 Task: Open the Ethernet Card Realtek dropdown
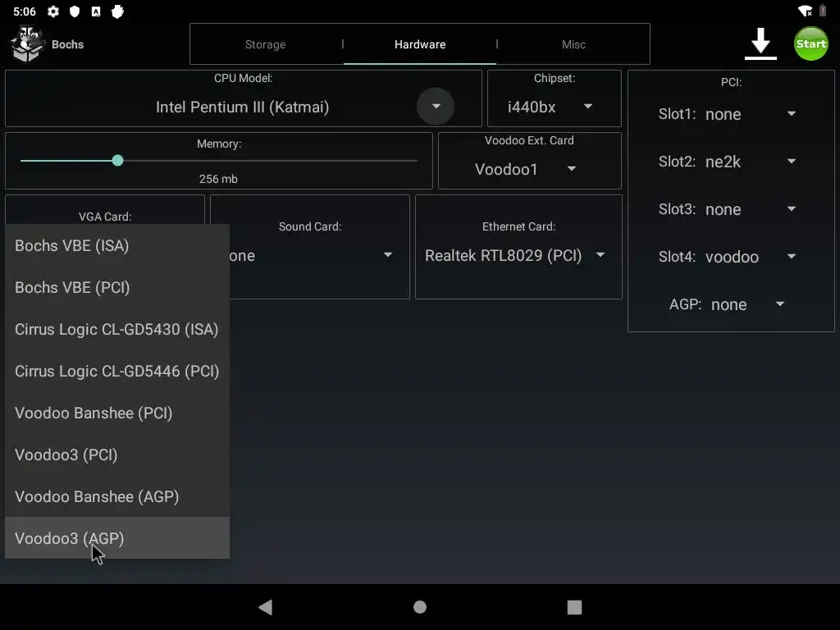pyautogui.click(x=515, y=256)
